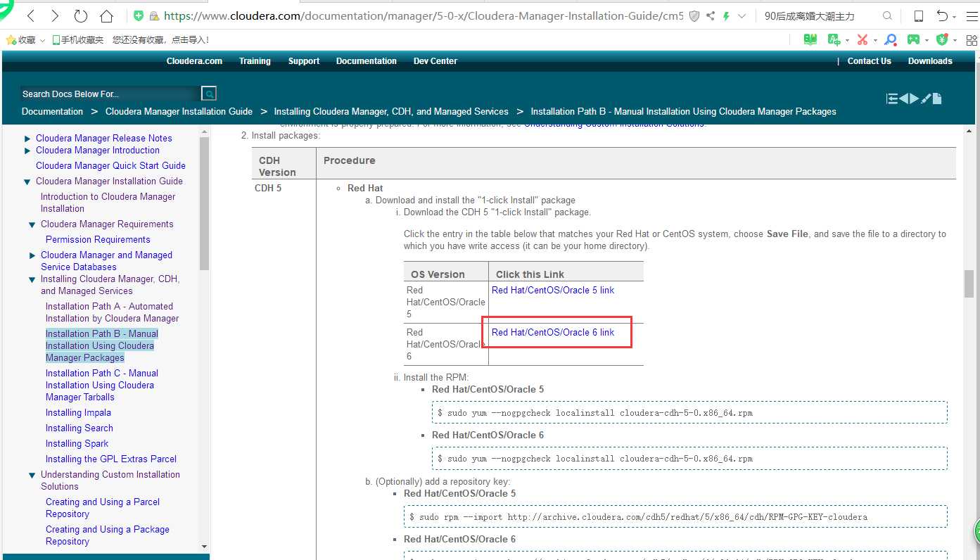This screenshot has width=980, height=560.
Task: Collapse Cloudera Manager Requirements tree arrow
Action: point(32,224)
